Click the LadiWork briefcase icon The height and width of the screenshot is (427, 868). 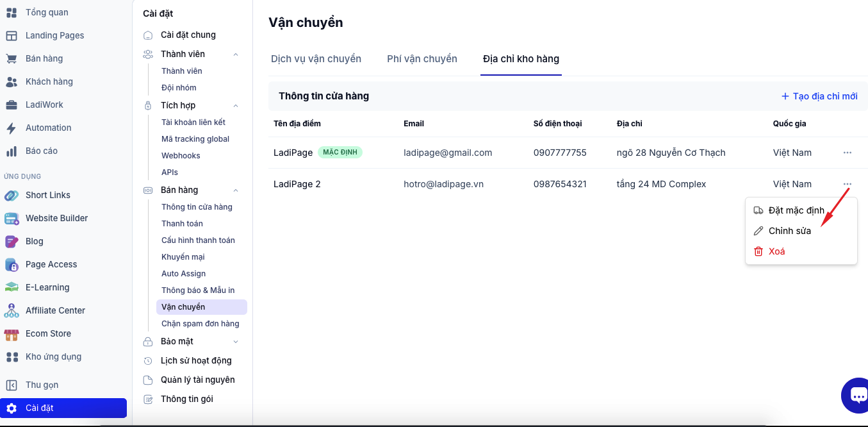coord(12,105)
